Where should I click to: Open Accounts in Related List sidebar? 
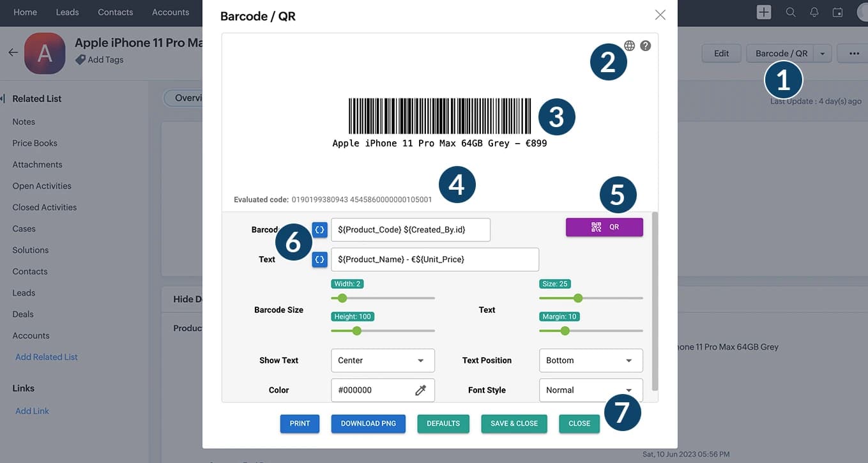click(x=31, y=336)
